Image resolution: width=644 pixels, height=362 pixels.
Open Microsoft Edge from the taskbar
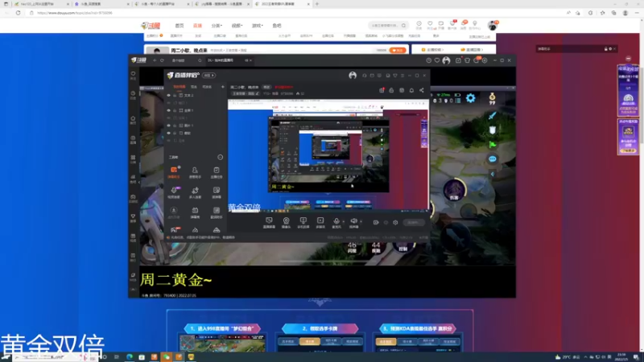(130, 357)
